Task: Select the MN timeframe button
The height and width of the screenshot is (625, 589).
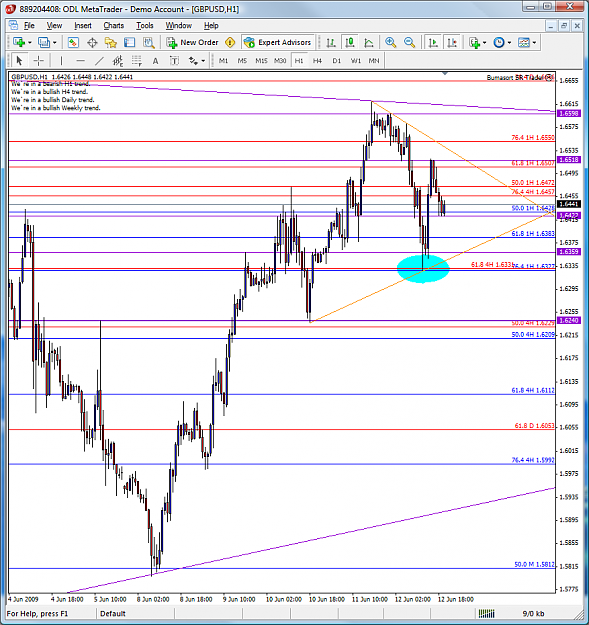Action: tap(374, 61)
